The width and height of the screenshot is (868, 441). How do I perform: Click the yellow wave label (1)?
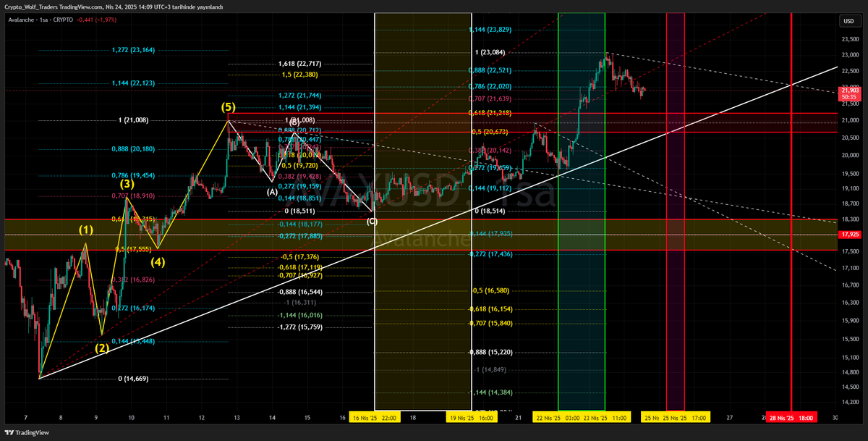[x=86, y=230]
